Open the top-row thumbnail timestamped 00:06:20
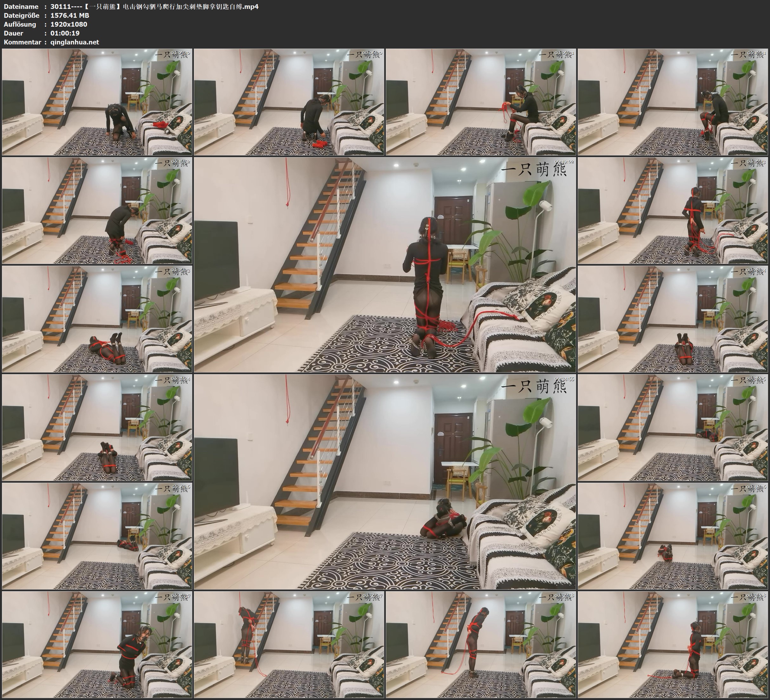The image size is (770, 700). pos(289,102)
